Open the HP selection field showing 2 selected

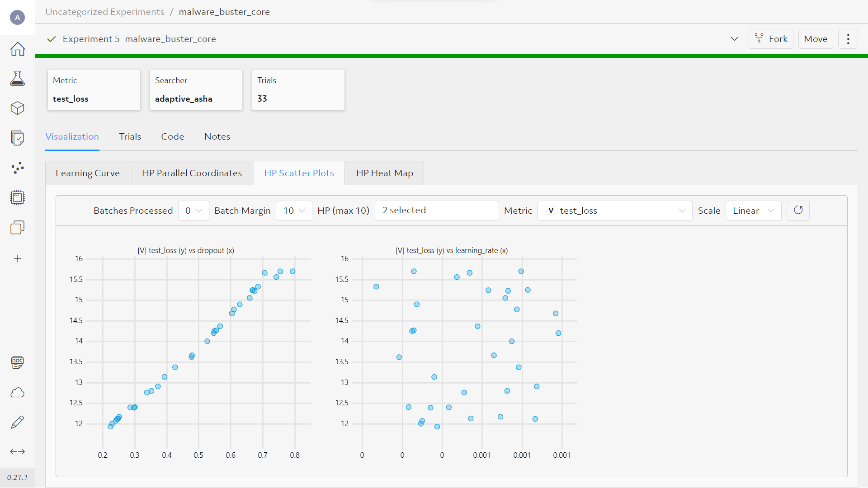pyautogui.click(x=437, y=210)
